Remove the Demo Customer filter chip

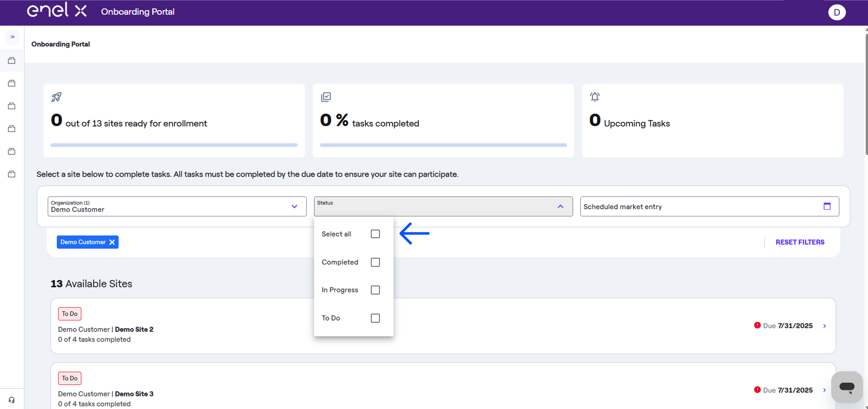[x=112, y=242]
